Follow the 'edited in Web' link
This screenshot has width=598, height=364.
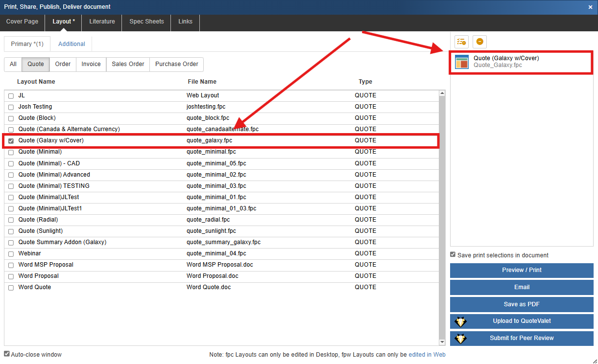point(427,355)
